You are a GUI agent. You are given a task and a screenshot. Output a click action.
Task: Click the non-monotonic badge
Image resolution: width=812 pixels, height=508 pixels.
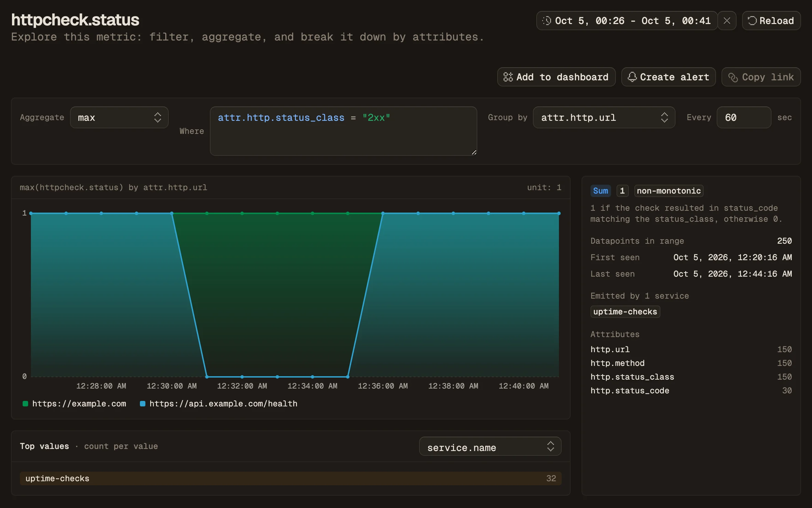point(669,191)
